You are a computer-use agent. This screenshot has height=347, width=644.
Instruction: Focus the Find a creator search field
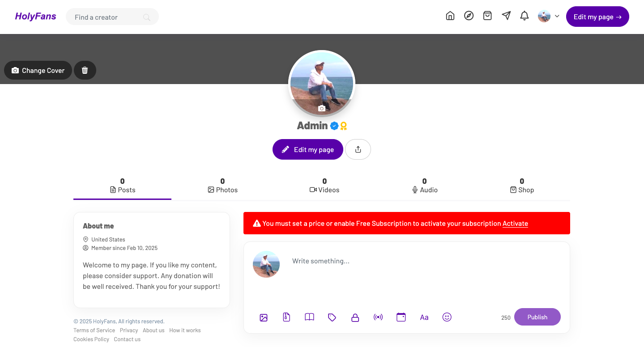tap(112, 17)
